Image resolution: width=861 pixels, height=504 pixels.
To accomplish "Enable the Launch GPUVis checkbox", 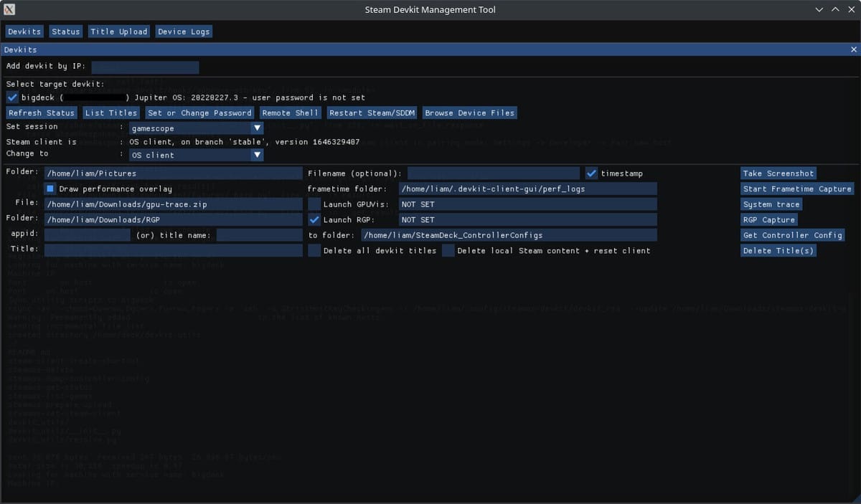I will [x=314, y=204].
